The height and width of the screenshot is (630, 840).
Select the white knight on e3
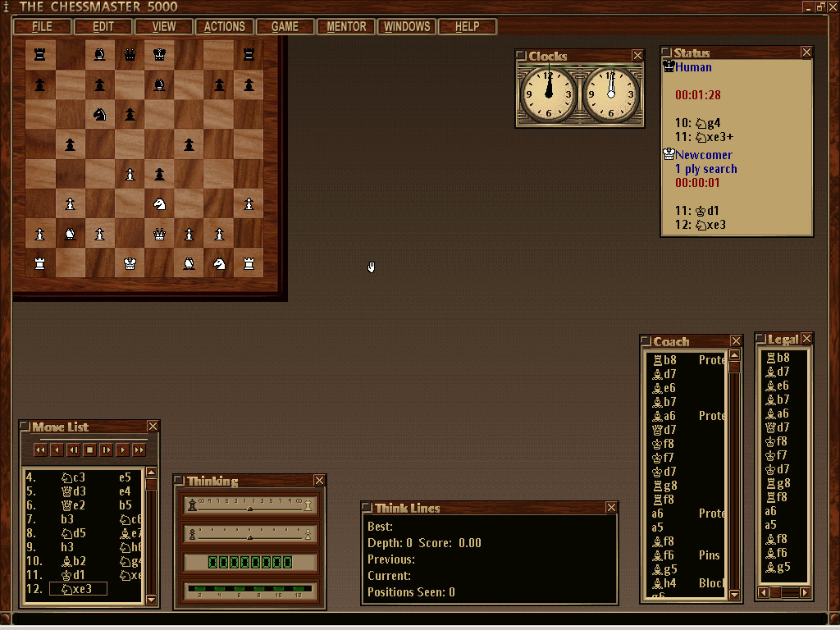click(x=159, y=203)
